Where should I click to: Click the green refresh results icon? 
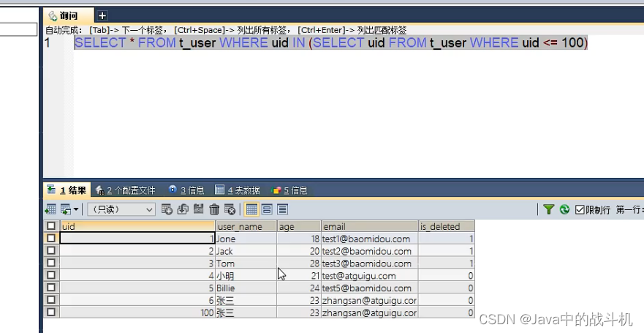[x=565, y=209]
